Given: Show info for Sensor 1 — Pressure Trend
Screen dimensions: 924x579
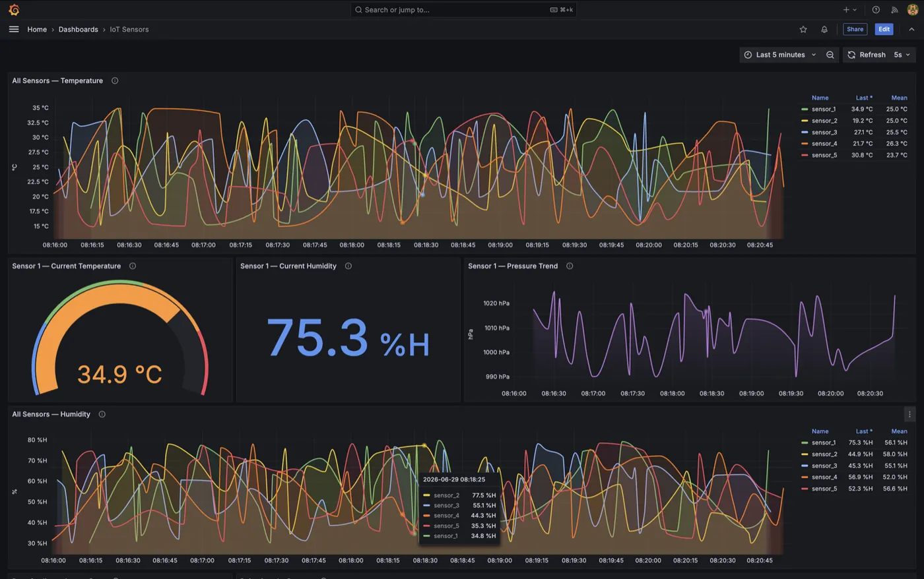Looking at the screenshot, I should tap(570, 266).
